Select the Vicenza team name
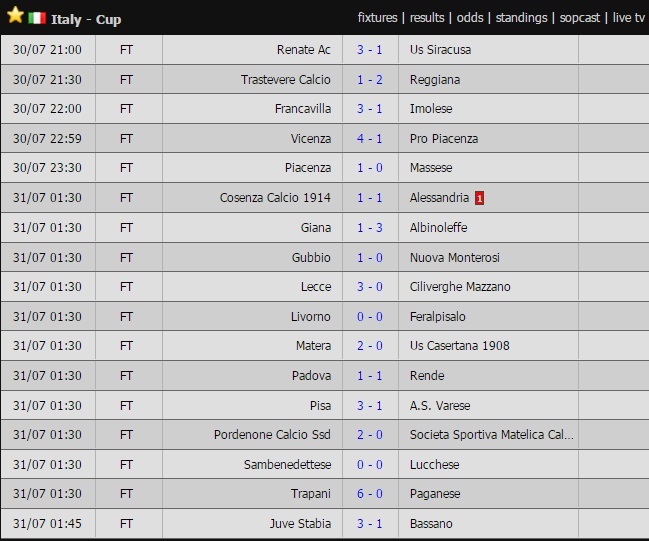 click(x=311, y=139)
